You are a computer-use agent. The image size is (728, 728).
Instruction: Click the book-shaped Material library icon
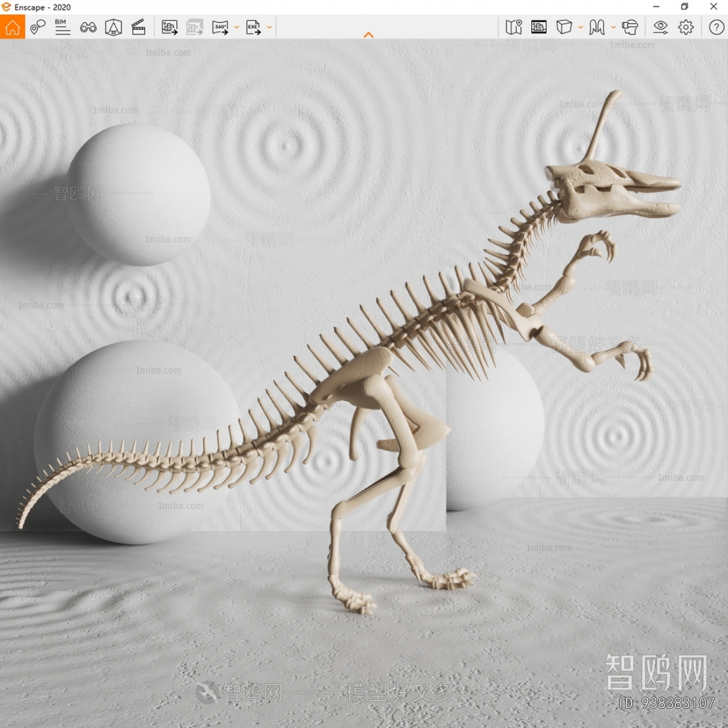tap(597, 27)
